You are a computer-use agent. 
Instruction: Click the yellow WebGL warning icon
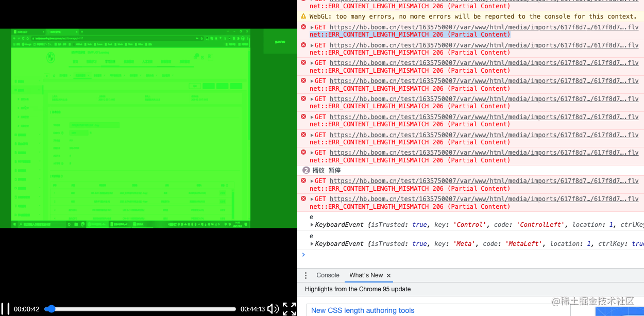coord(303,16)
